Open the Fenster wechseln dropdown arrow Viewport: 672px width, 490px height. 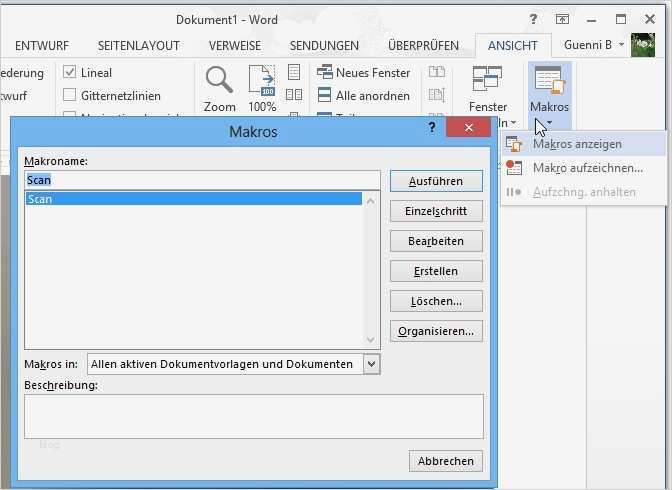[513, 123]
